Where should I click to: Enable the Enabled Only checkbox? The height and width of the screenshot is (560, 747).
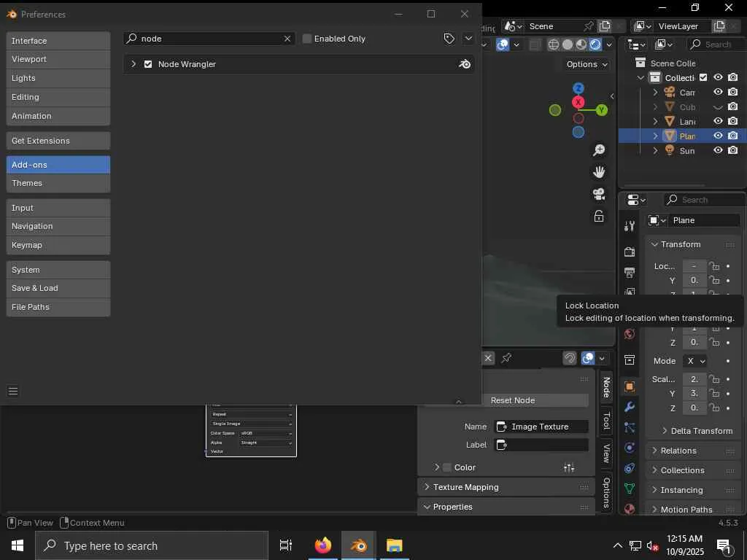tap(307, 39)
